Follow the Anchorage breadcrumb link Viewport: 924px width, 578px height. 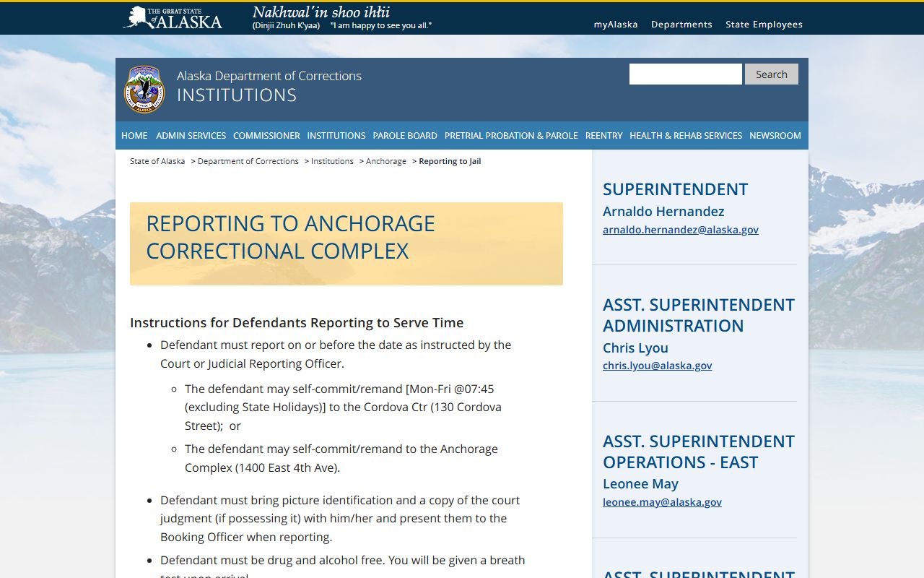click(386, 161)
